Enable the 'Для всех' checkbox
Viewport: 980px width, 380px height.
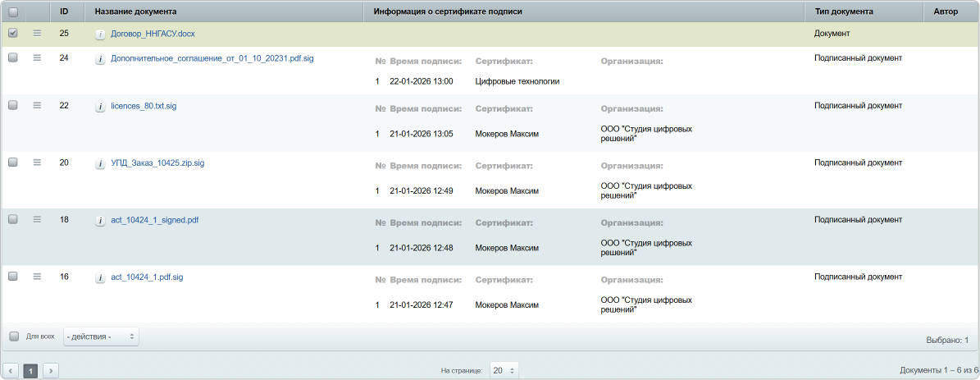point(14,336)
